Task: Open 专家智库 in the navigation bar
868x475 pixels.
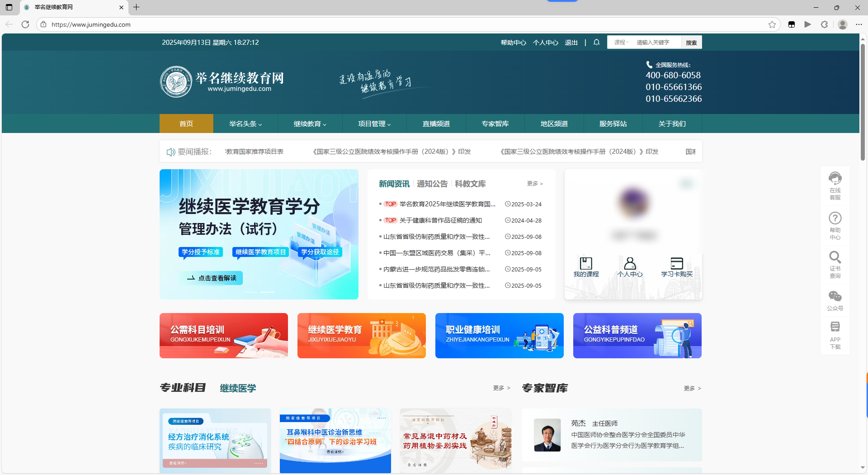Action: click(495, 123)
